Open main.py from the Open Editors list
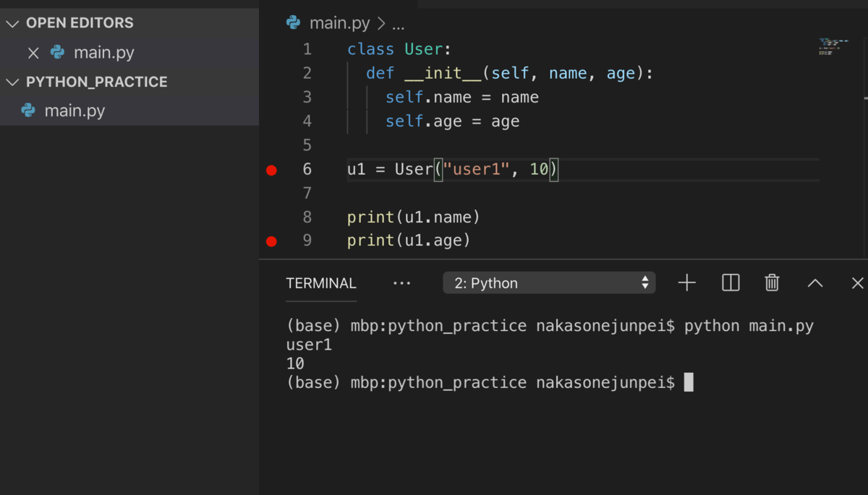 click(104, 53)
